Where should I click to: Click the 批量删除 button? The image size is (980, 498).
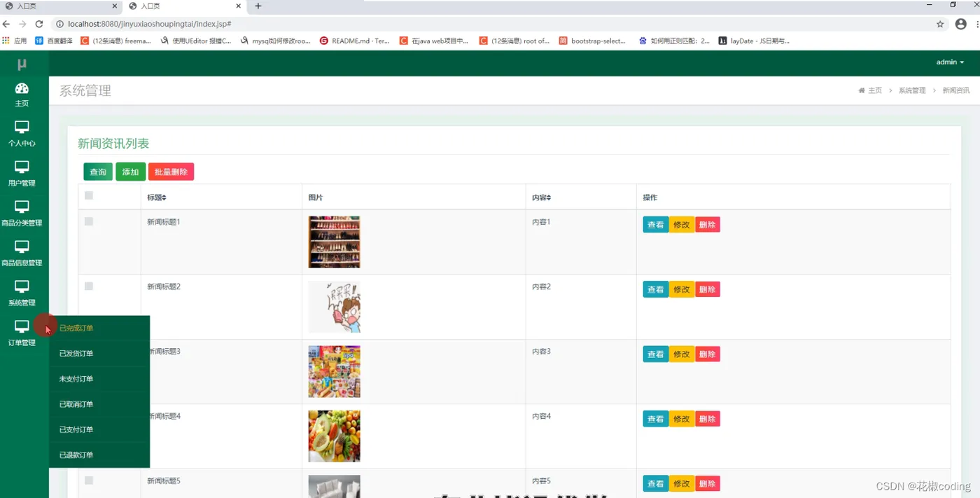[x=171, y=172]
